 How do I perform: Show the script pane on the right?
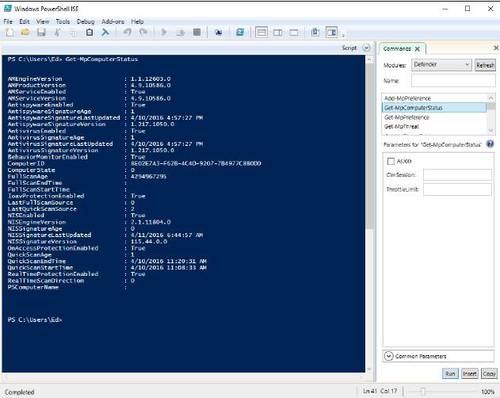click(278, 32)
